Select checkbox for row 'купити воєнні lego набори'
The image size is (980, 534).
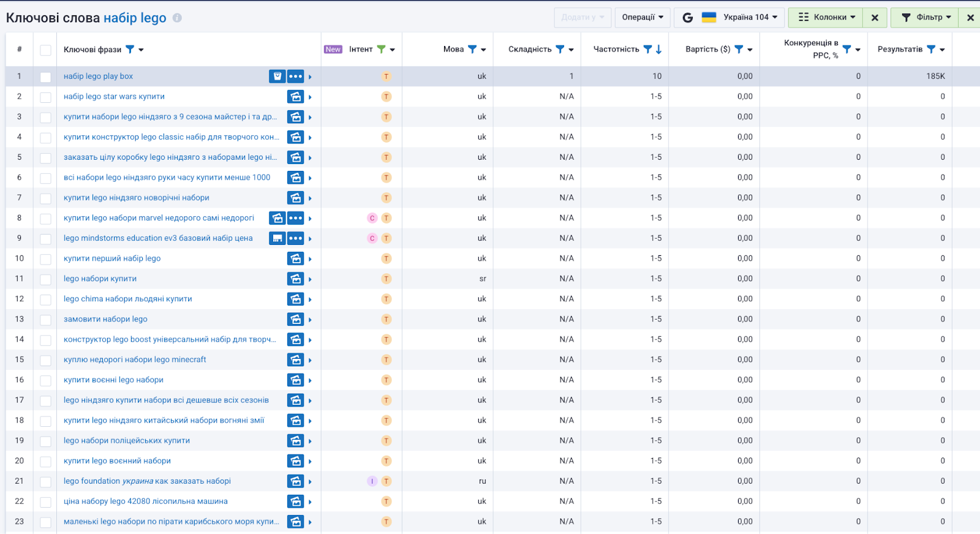[x=45, y=380]
